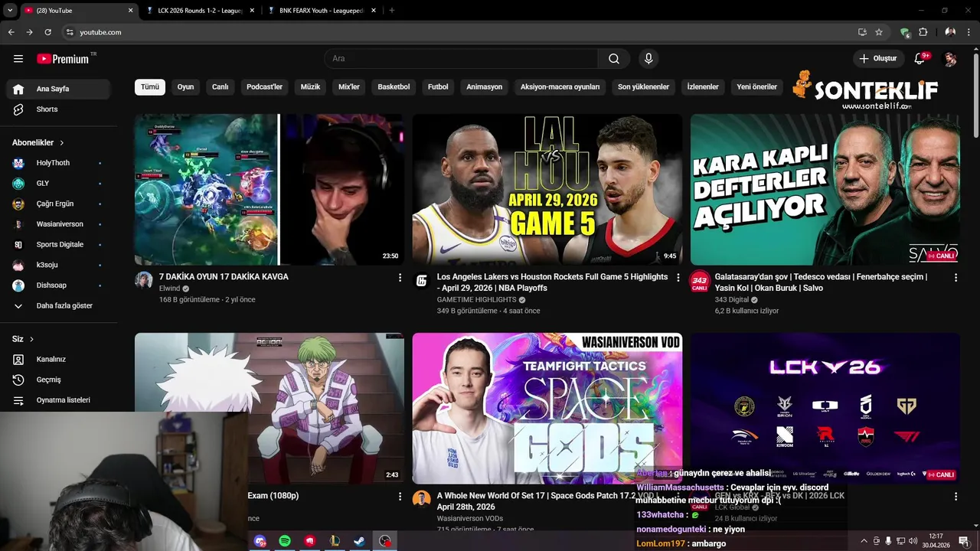Open options for Space Gods video
Image resolution: width=980 pixels, height=551 pixels.
coord(678,497)
